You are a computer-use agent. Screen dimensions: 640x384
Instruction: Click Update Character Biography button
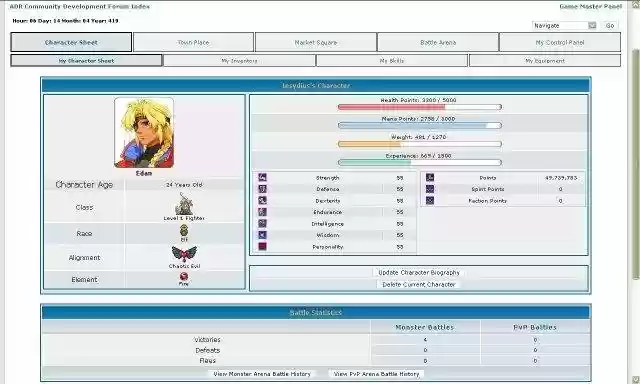[x=419, y=272]
